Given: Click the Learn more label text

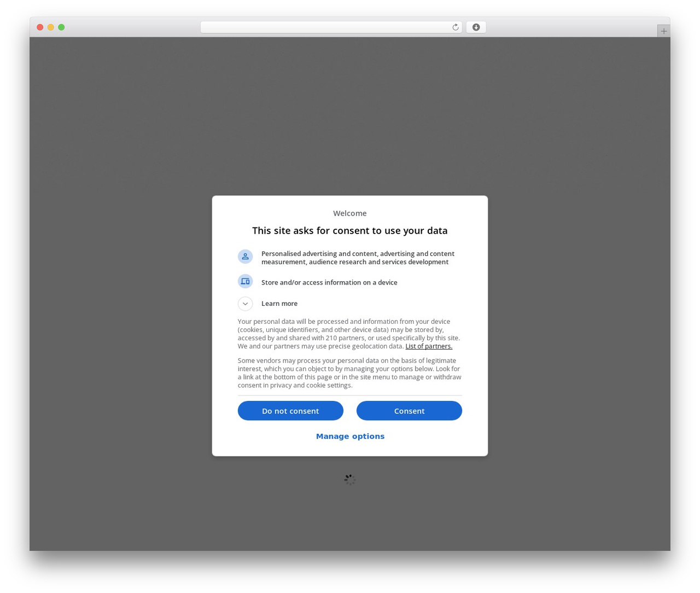Looking at the screenshot, I should (x=279, y=304).
